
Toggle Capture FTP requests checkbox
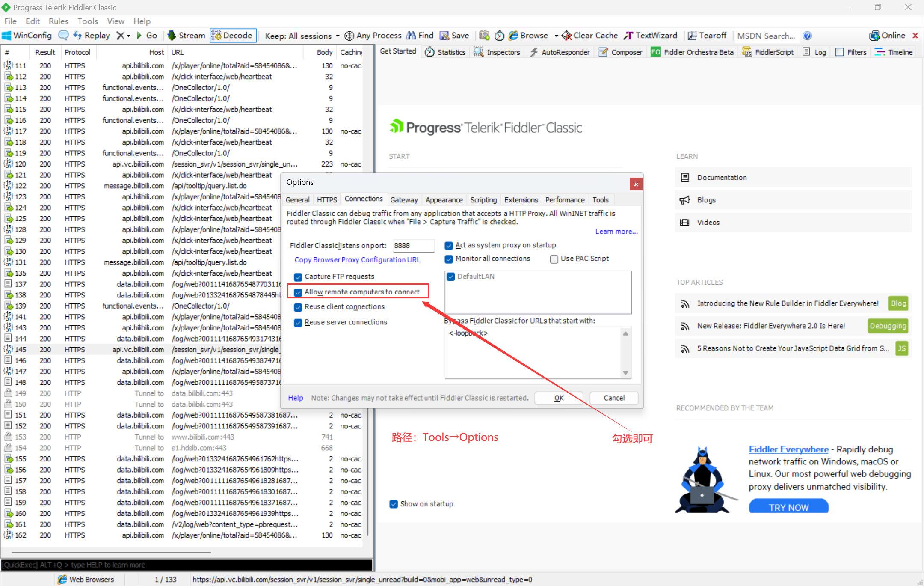(x=298, y=277)
